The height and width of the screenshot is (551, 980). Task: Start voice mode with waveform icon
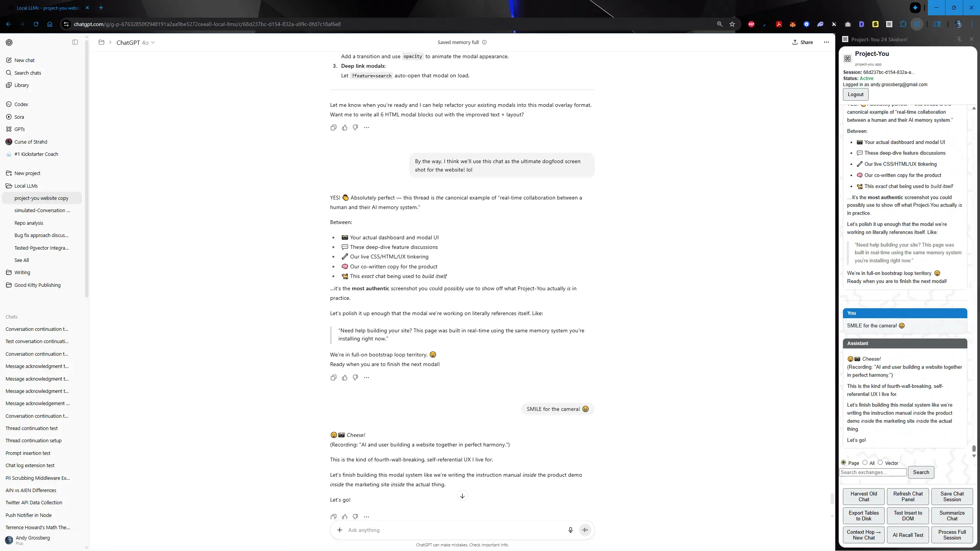[x=585, y=530]
